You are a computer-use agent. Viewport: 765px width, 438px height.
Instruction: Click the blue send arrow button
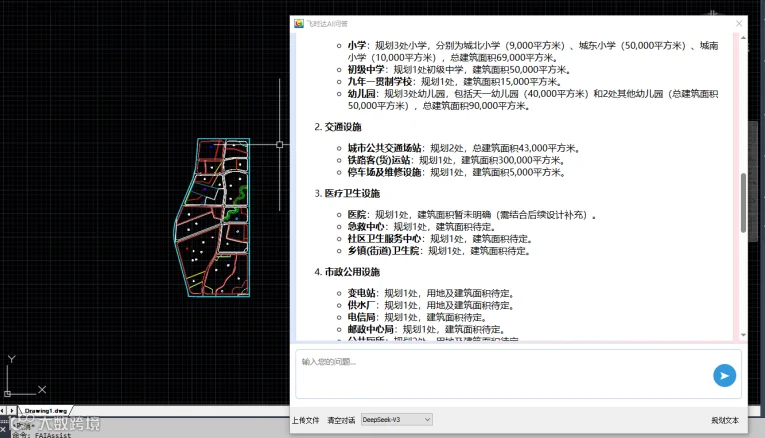coord(725,376)
